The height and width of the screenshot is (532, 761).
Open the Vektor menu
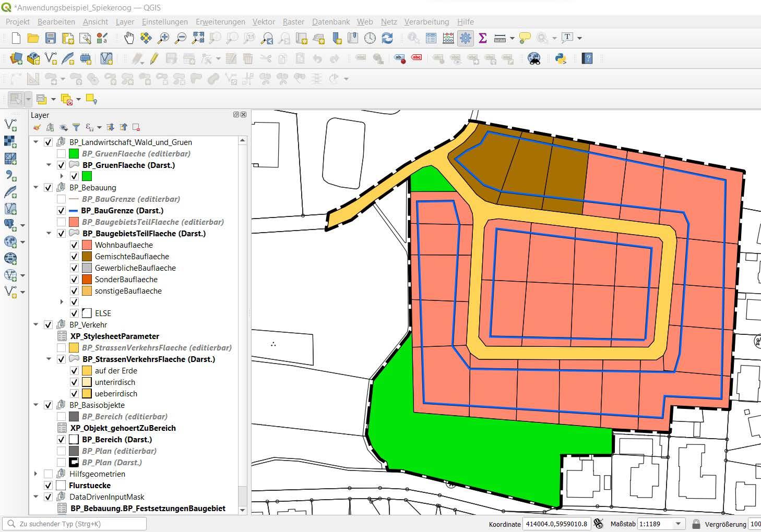[x=264, y=22]
